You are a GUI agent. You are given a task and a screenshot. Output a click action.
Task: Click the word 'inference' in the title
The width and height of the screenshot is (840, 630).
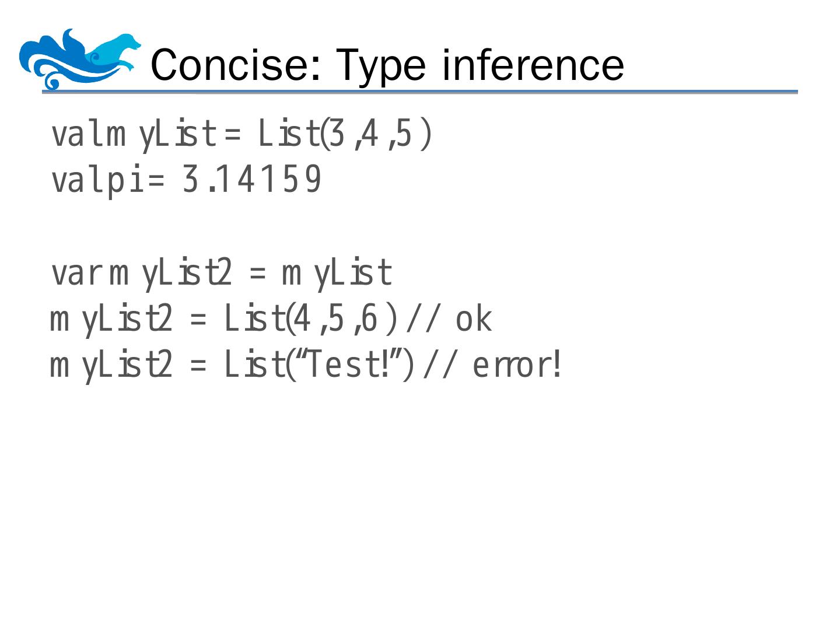click(x=533, y=65)
